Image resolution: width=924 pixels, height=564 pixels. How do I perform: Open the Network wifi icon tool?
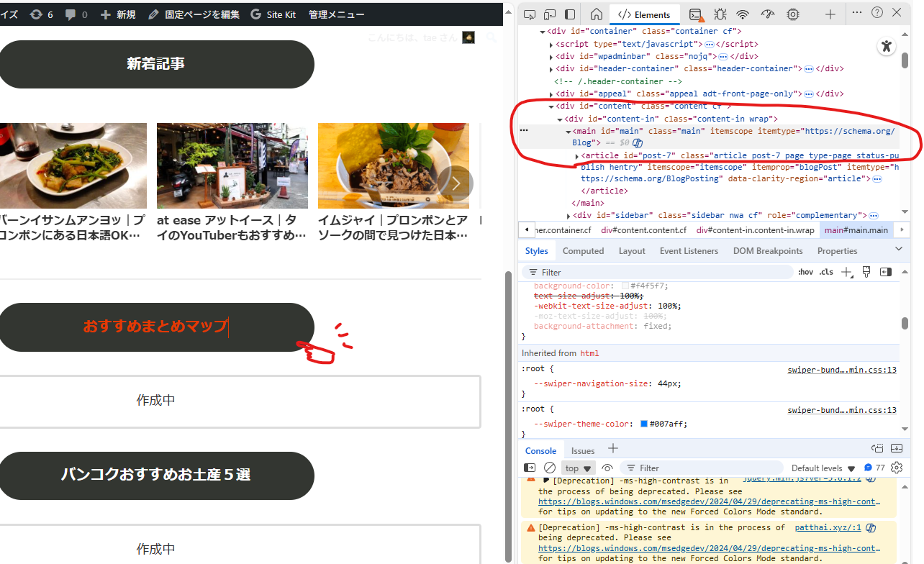pyautogui.click(x=743, y=14)
